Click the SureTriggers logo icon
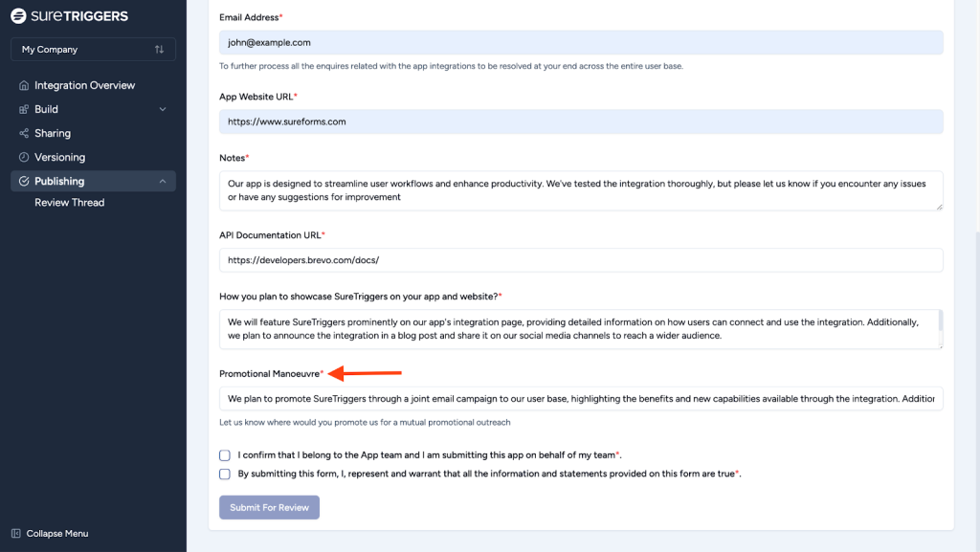Screen dimensions: 980x552 tap(18, 16)
